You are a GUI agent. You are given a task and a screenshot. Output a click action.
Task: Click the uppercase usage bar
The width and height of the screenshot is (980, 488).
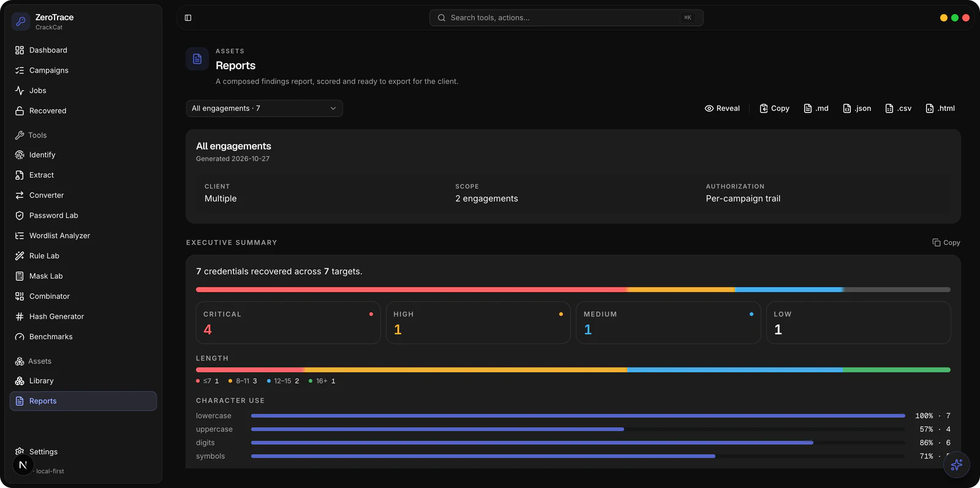[x=578, y=429]
